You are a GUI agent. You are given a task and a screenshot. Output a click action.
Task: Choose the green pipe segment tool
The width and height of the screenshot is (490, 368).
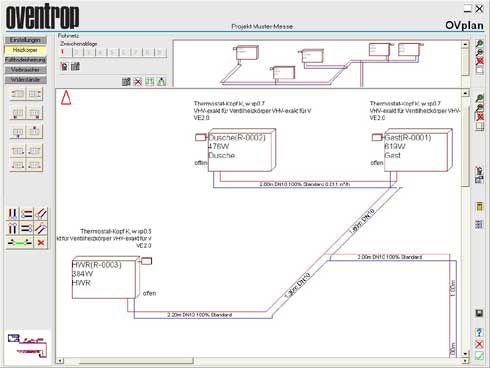click(x=20, y=243)
